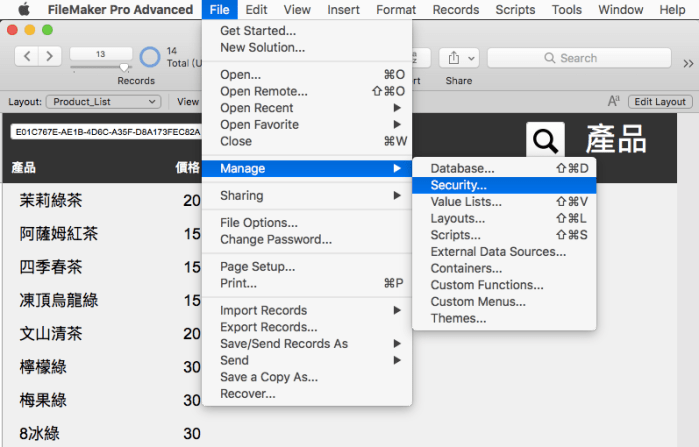Image resolution: width=699 pixels, height=447 pixels.
Task: Click the found set pie circle icon
Action: click(x=150, y=57)
